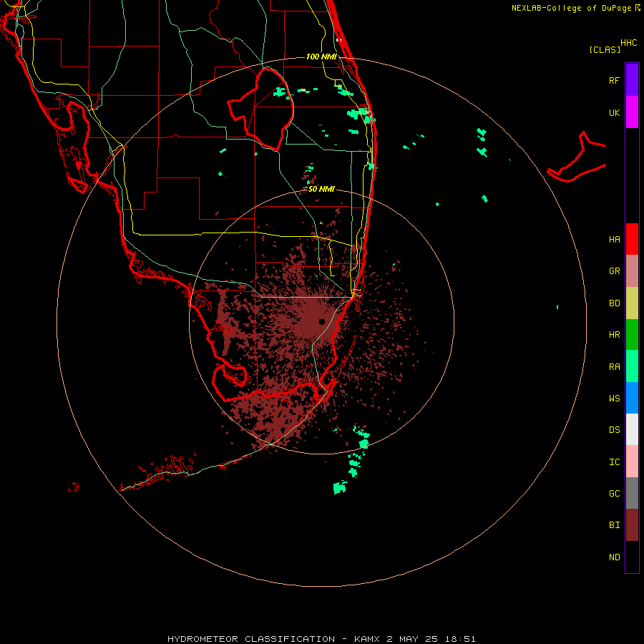The height and width of the screenshot is (644, 644).
Task: Select the GC gray legend swatch
Action: tap(632, 493)
